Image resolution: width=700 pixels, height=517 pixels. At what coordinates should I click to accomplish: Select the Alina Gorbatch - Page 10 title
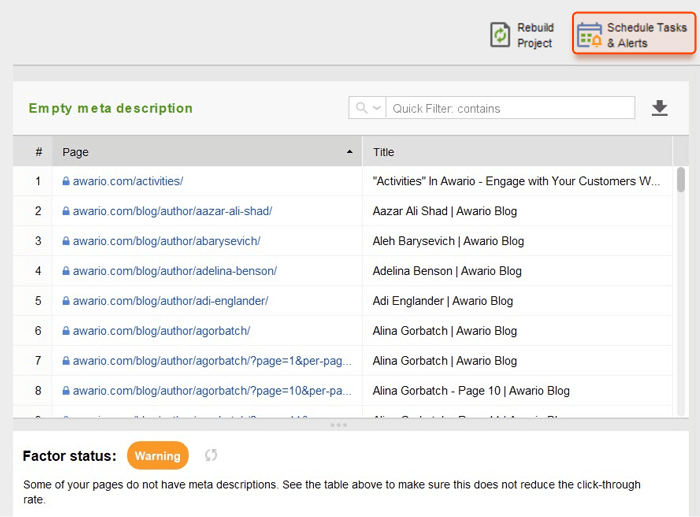pyautogui.click(x=471, y=391)
